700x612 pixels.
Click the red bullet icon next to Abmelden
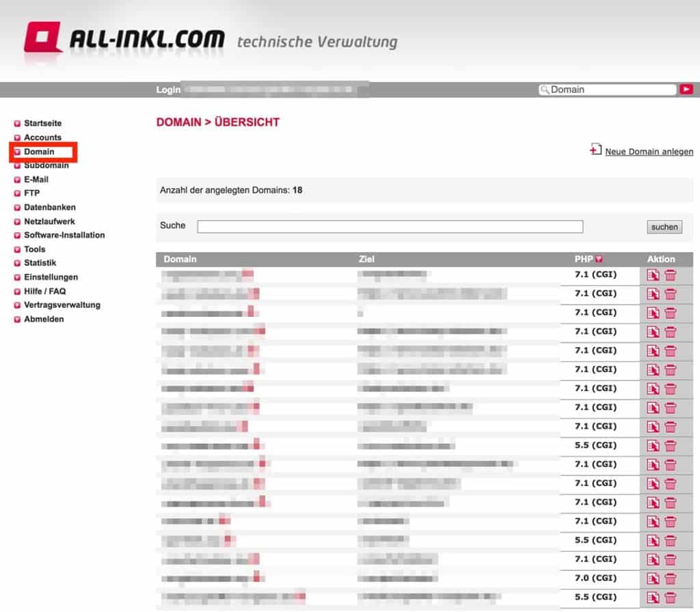click(x=16, y=319)
